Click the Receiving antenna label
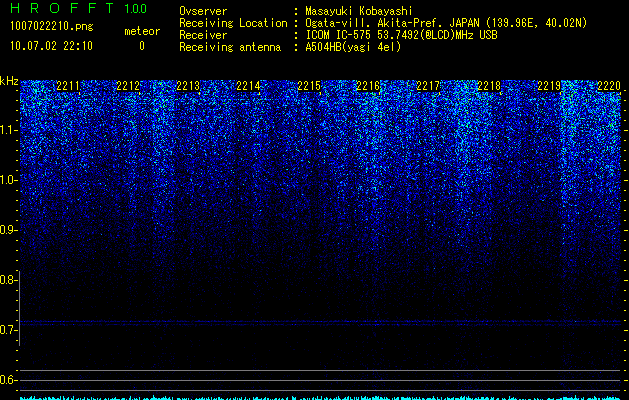Image resolution: width=629 pixels, height=400 pixels. [230, 47]
